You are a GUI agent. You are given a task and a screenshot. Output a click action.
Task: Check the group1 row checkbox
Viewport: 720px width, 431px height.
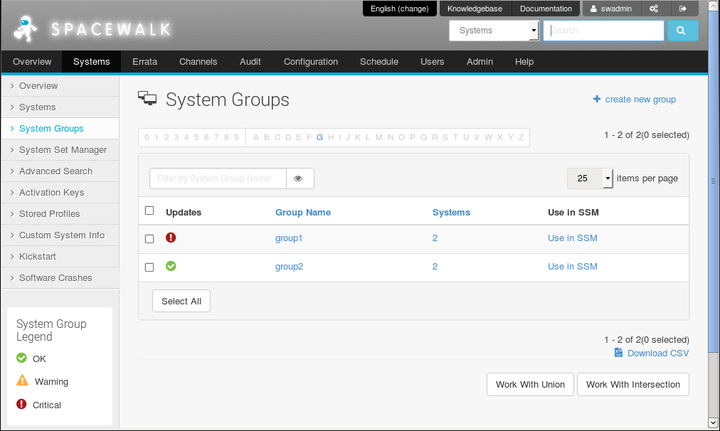coord(149,239)
